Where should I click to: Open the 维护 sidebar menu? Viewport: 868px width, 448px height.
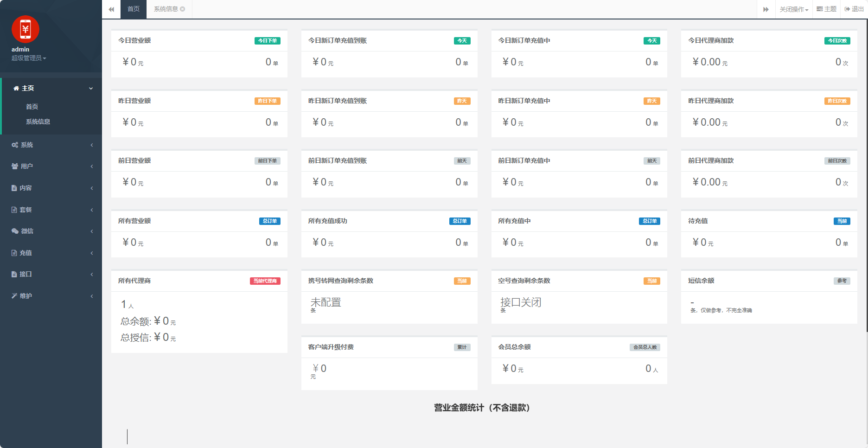pyautogui.click(x=51, y=296)
